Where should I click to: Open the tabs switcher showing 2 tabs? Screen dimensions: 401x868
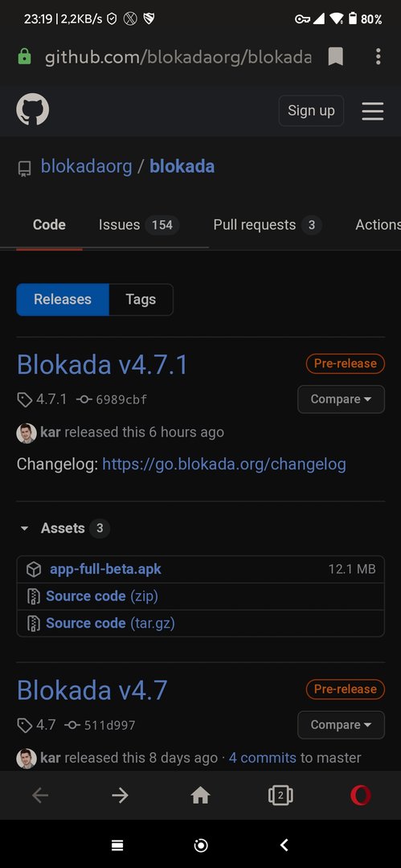280,796
